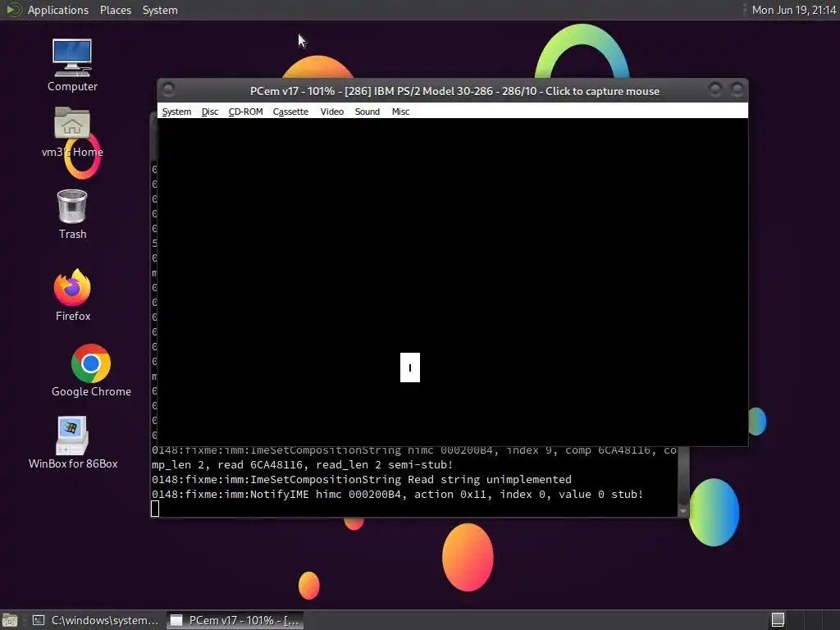Launch the Firefox desktop icon
Screen dimensions: 840x630
point(72,295)
